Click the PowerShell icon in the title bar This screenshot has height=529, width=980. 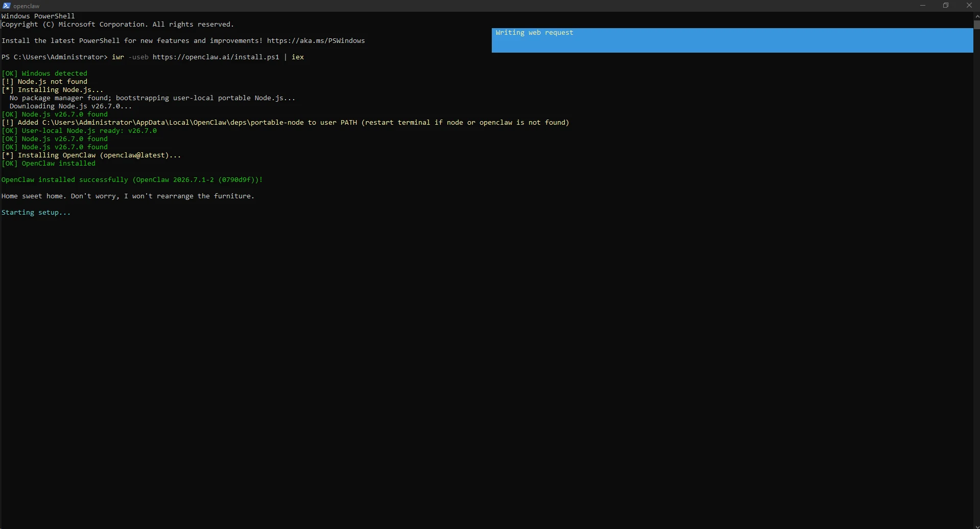tap(7, 6)
